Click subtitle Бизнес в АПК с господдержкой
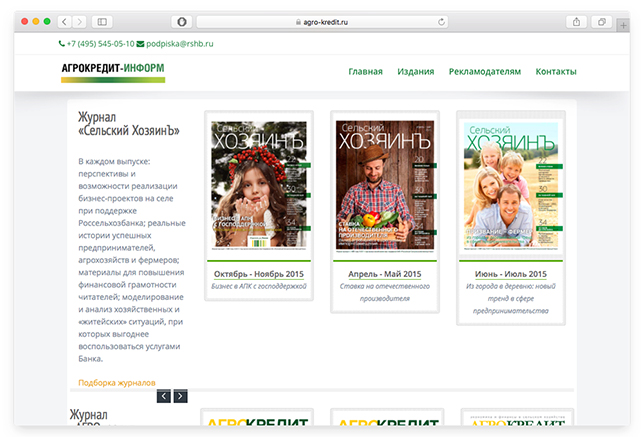Image resolution: width=644 pixels, height=437 pixels. pos(259,286)
